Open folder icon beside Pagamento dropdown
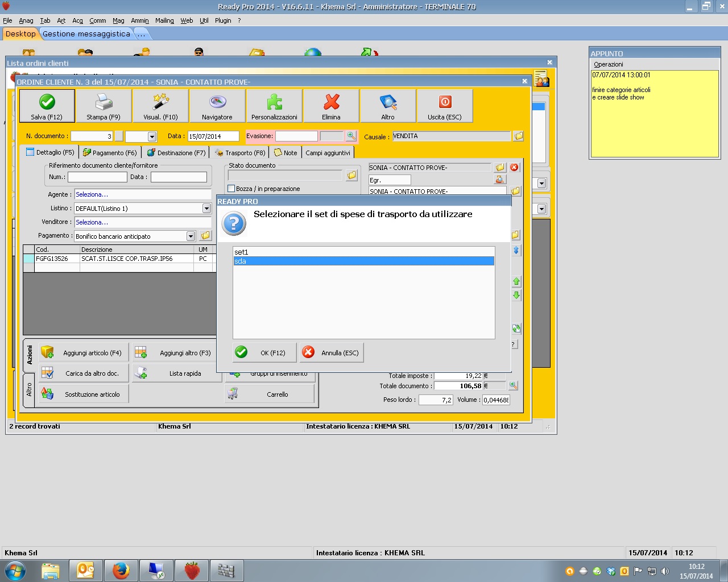 [x=205, y=235]
